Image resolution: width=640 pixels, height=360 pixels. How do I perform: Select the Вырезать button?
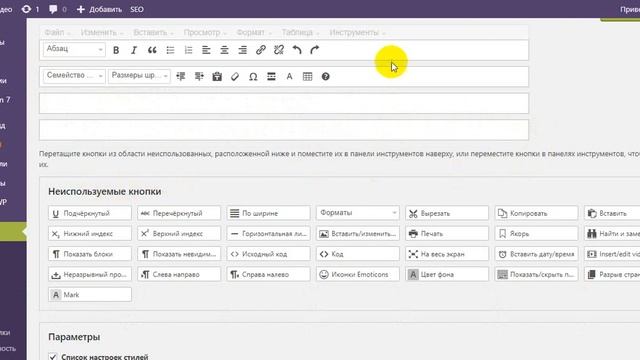coord(447,213)
